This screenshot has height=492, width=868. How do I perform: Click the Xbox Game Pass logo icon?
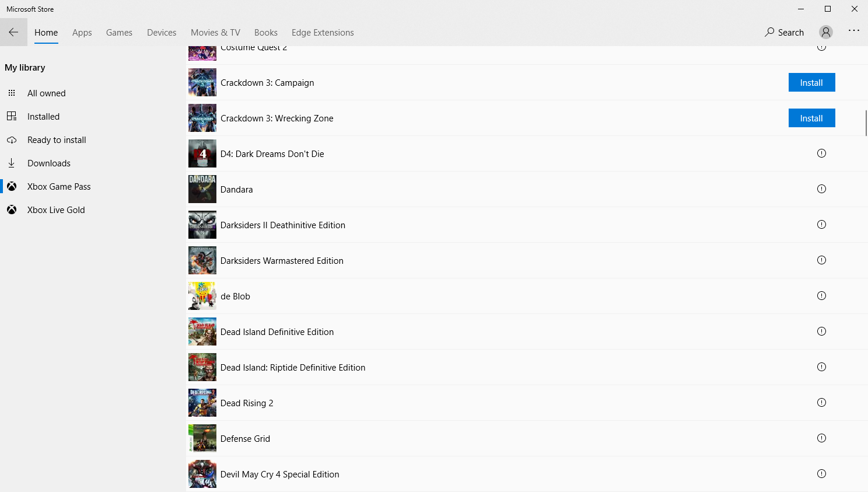point(12,187)
